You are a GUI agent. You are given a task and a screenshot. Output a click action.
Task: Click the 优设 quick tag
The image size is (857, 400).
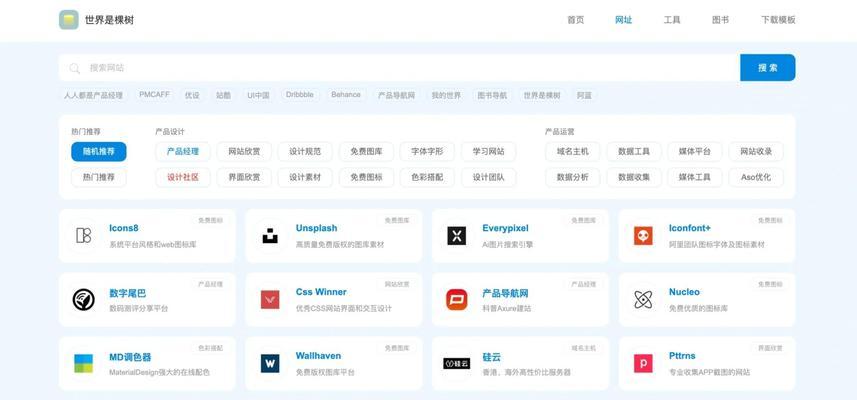click(192, 95)
